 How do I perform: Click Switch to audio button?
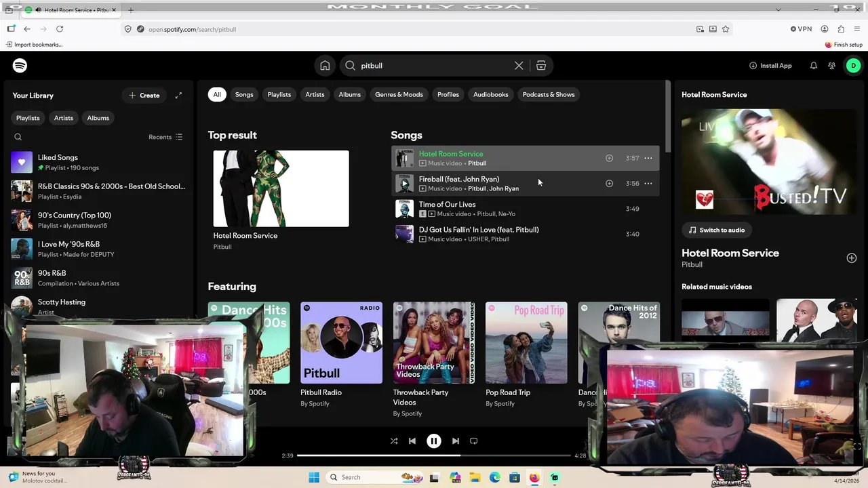point(717,230)
